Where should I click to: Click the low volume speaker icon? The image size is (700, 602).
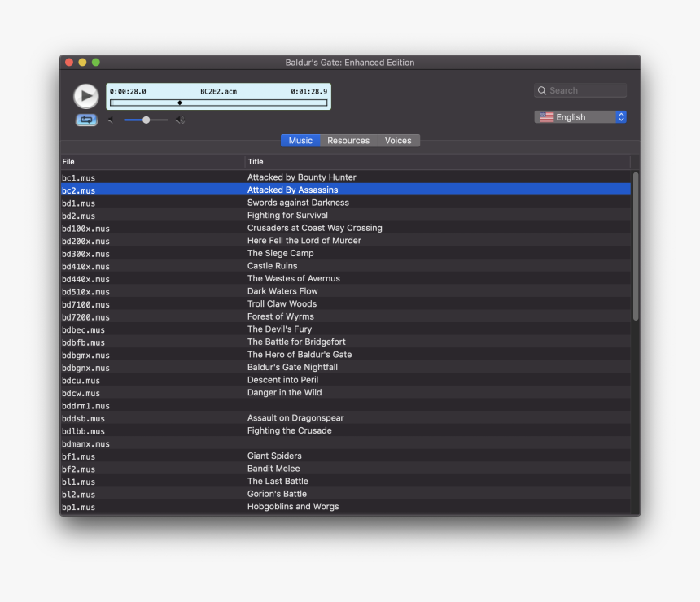pyautogui.click(x=111, y=120)
